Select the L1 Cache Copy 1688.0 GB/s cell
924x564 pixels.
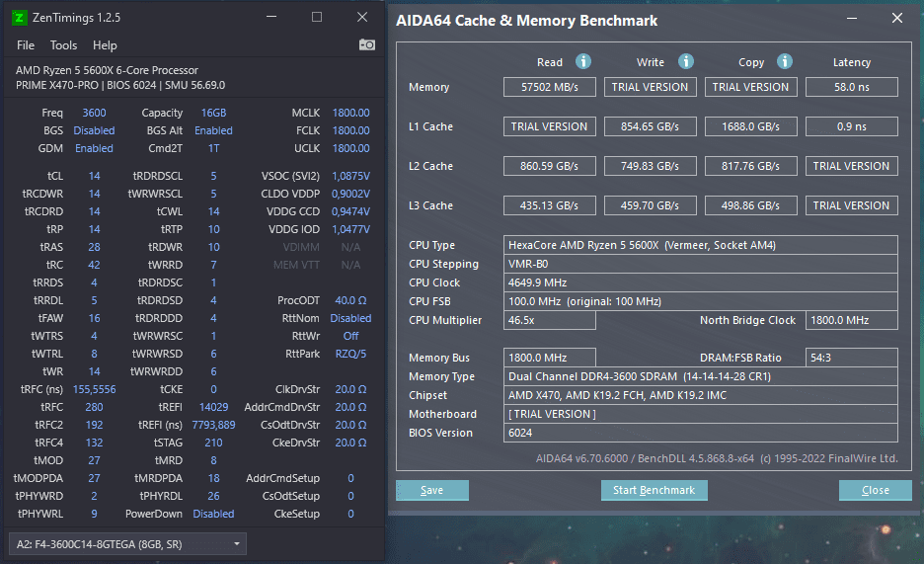click(750, 126)
